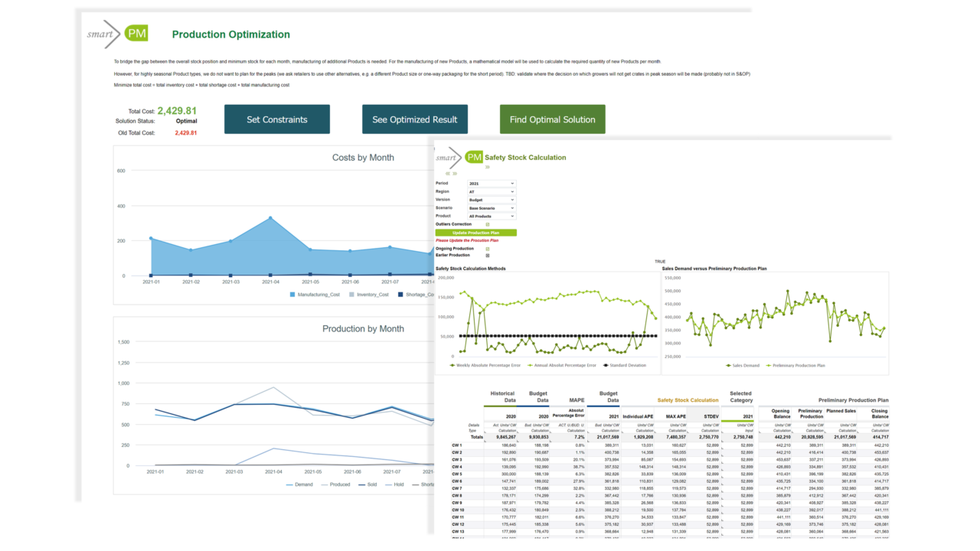This screenshot has height=551, width=980.
Task: Click the green Update Production Plan button
Action: [x=475, y=233]
